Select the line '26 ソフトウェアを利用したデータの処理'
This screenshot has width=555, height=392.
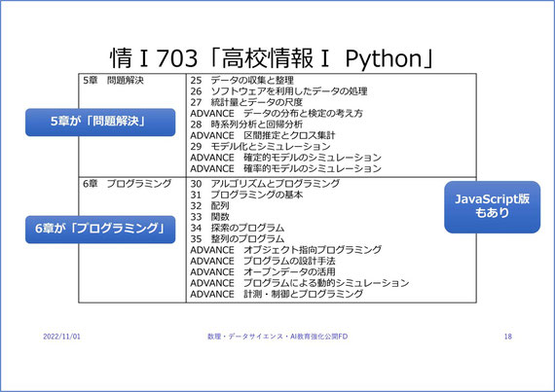(x=278, y=91)
